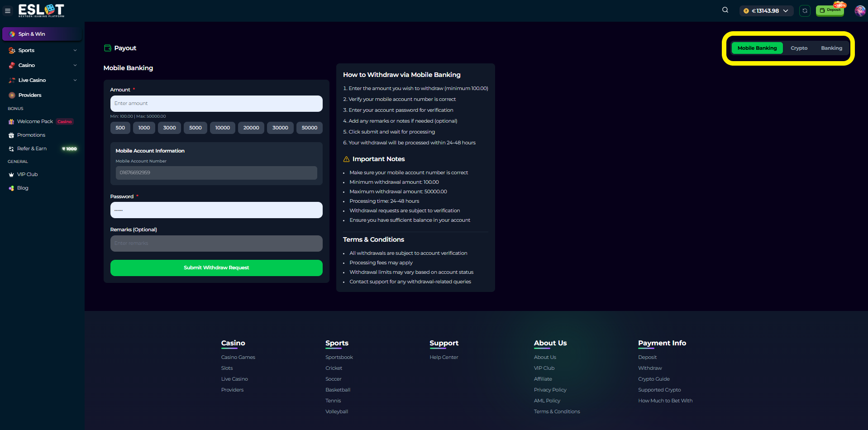Open How Much to Bet With link

[665, 401]
